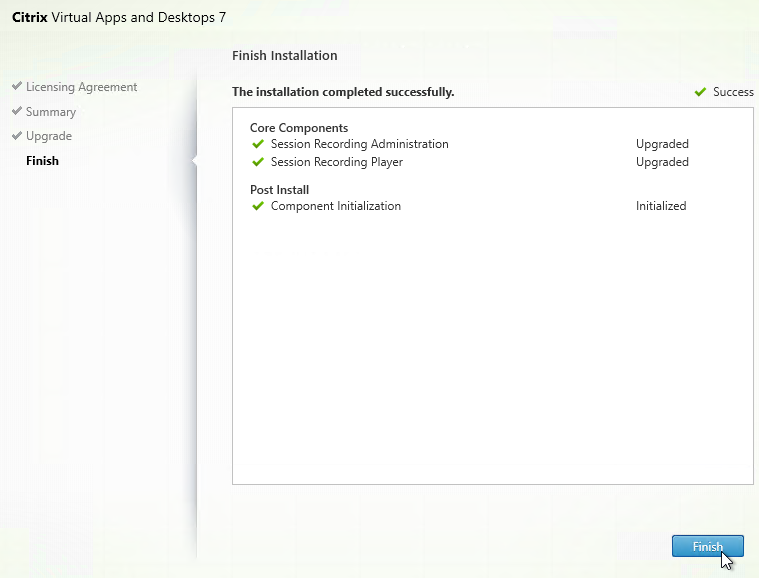Click the Initialized status text

coord(661,206)
